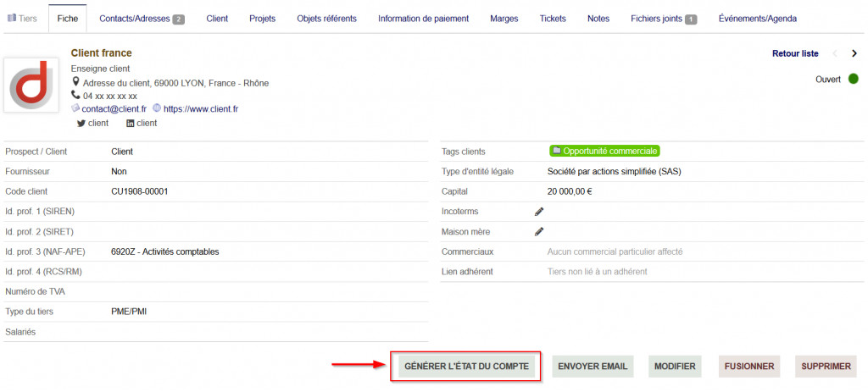The width and height of the screenshot is (868, 392).
Task: Click Société par actions simplifiée (SAS)
Action: pyautogui.click(x=614, y=171)
